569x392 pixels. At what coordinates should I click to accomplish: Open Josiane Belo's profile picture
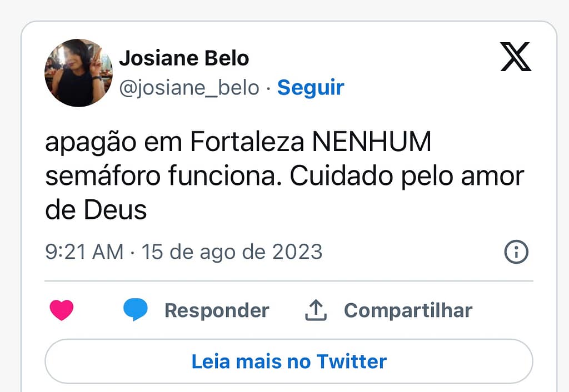[78, 73]
